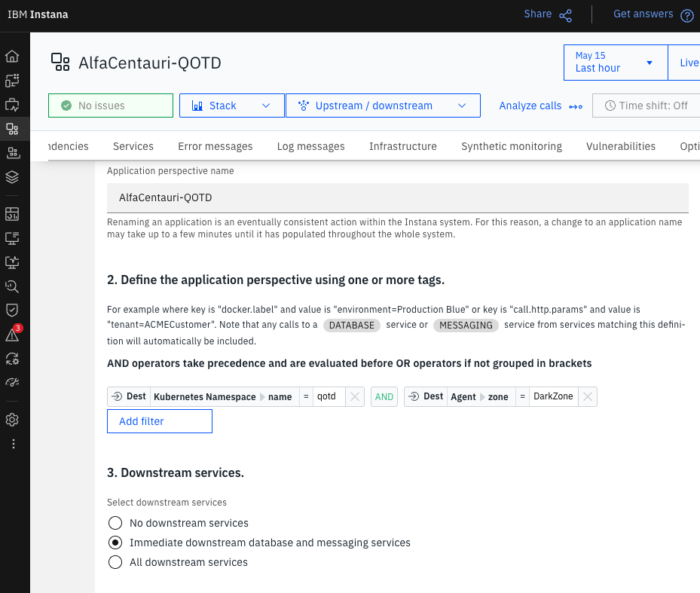Open the gauge wrench sidebar icon

(x=12, y=383)
